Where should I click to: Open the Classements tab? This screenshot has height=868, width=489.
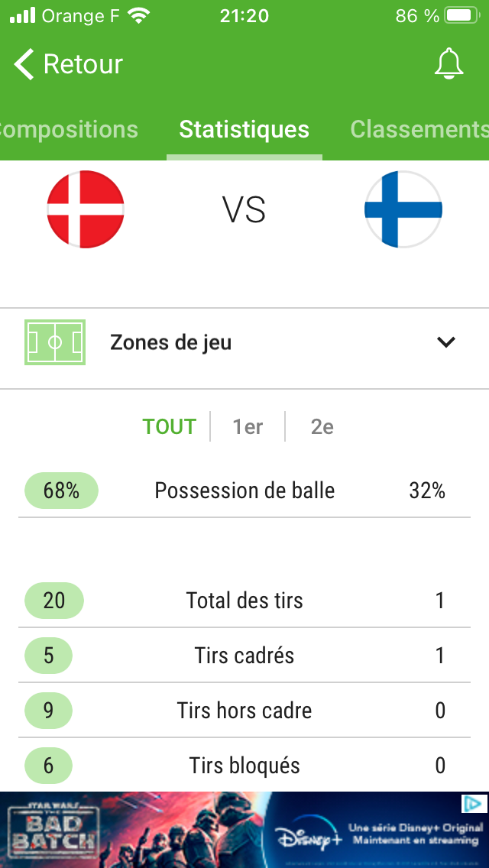419,130
